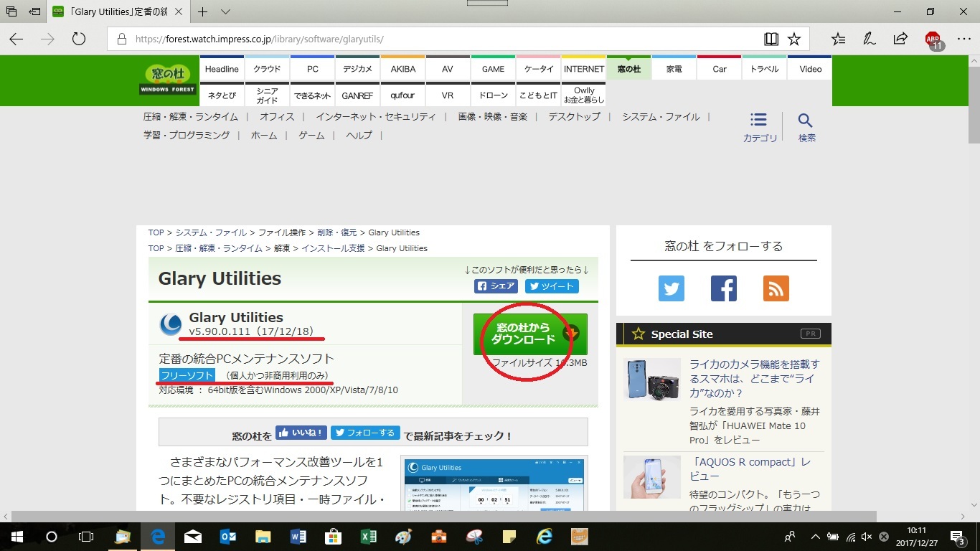Image resolution: width=980 pixels, height=551 pixels.
Task: Click the Twitter follow icon in sidebar
Action: point(672,288)
